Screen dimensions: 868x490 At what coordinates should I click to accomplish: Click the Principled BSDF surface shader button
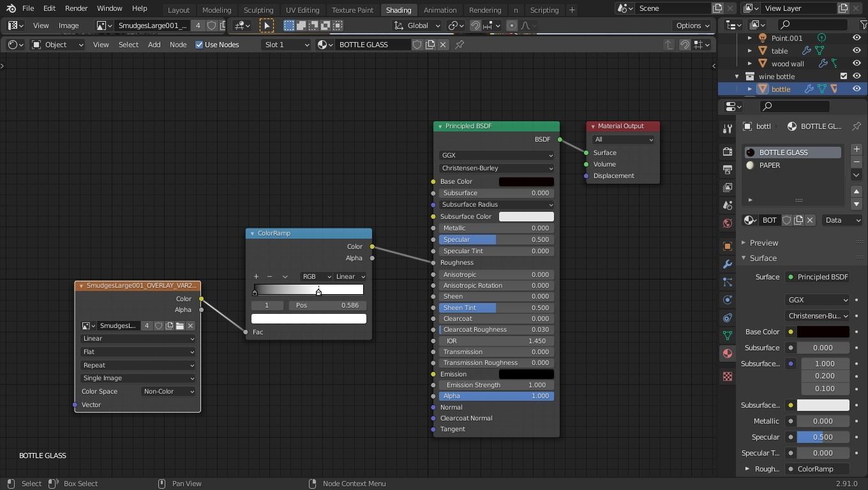818,277
